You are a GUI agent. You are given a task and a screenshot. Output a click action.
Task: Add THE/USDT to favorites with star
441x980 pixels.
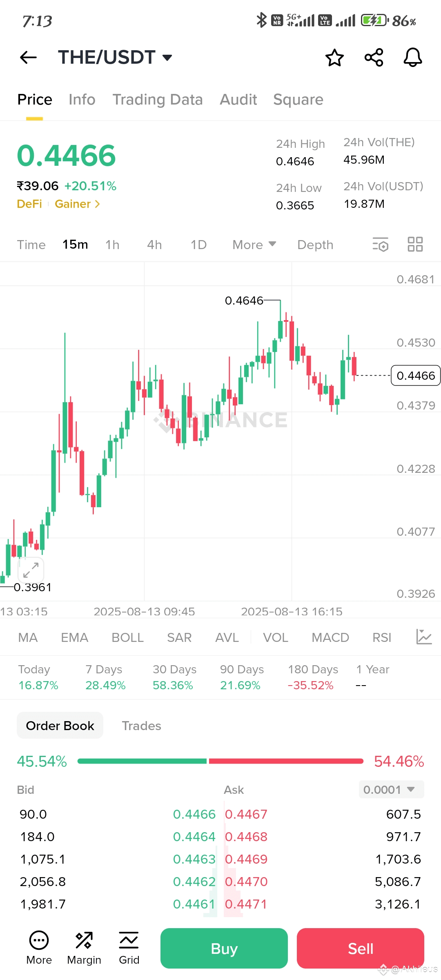(x=334, y=58)
